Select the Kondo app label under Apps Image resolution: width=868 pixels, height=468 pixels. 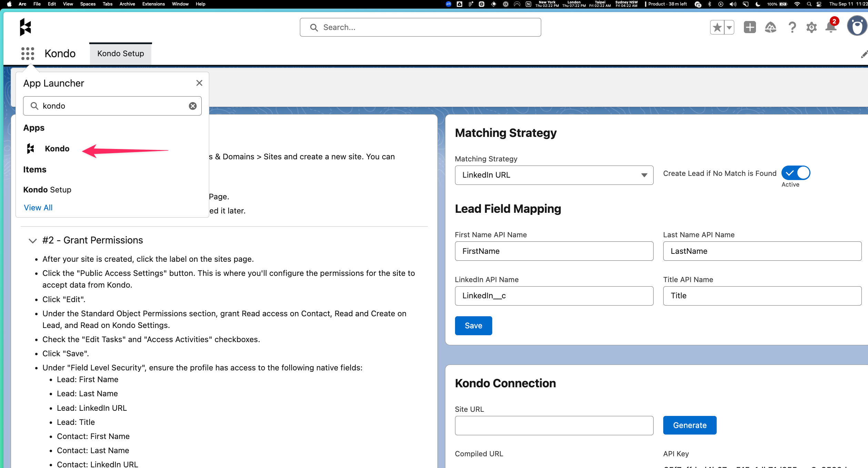pyautogui.click(x=57, y=149)
